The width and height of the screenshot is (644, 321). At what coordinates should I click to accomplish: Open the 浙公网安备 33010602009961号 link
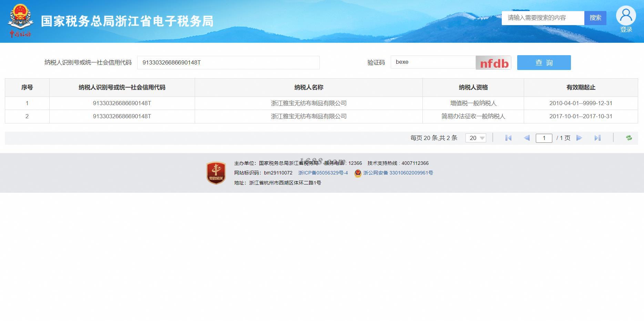(x=398, y=173)
